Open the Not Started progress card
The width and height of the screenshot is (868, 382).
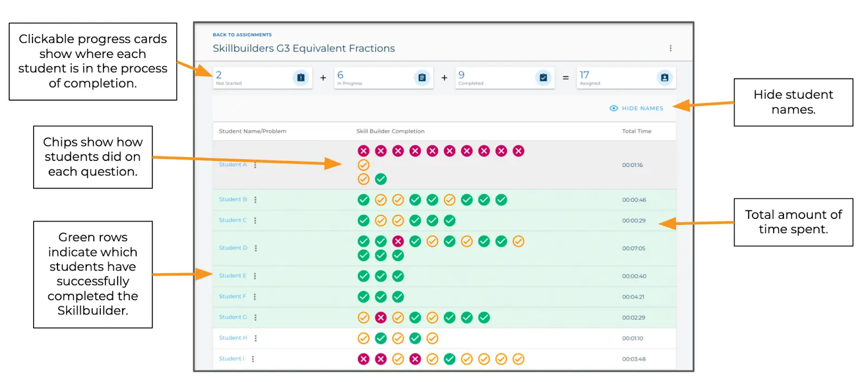coord(263,78)
